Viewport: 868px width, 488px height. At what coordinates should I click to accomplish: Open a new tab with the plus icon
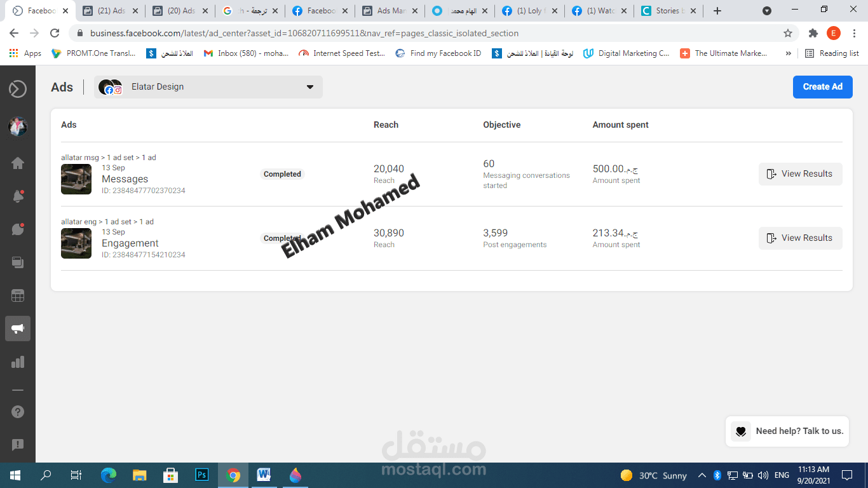click(717, 11)
